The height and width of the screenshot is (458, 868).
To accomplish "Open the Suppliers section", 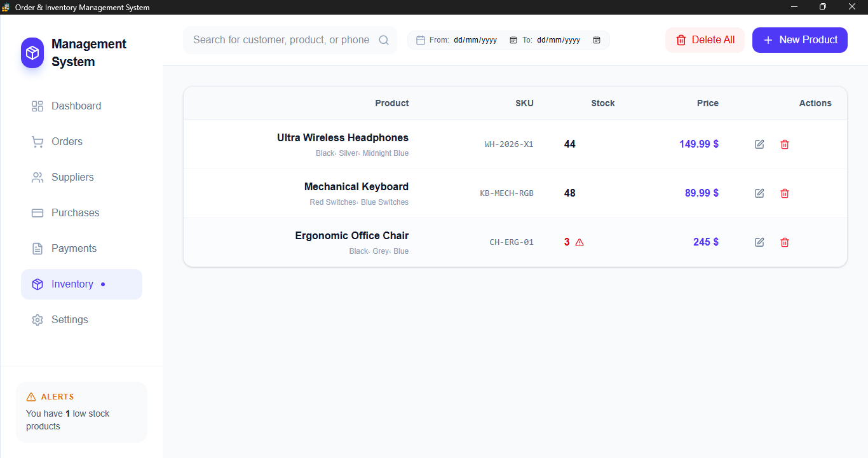I will pos(81,177).
